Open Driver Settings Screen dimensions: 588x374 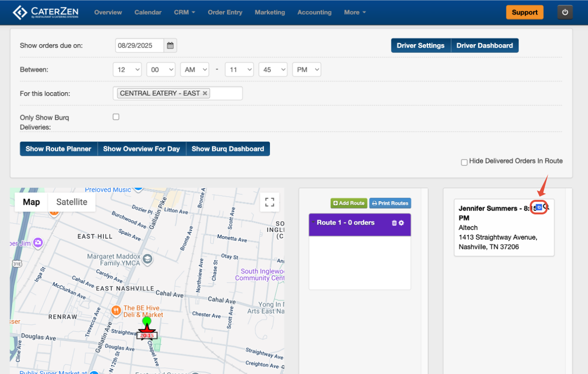click(x=420, y=46)
